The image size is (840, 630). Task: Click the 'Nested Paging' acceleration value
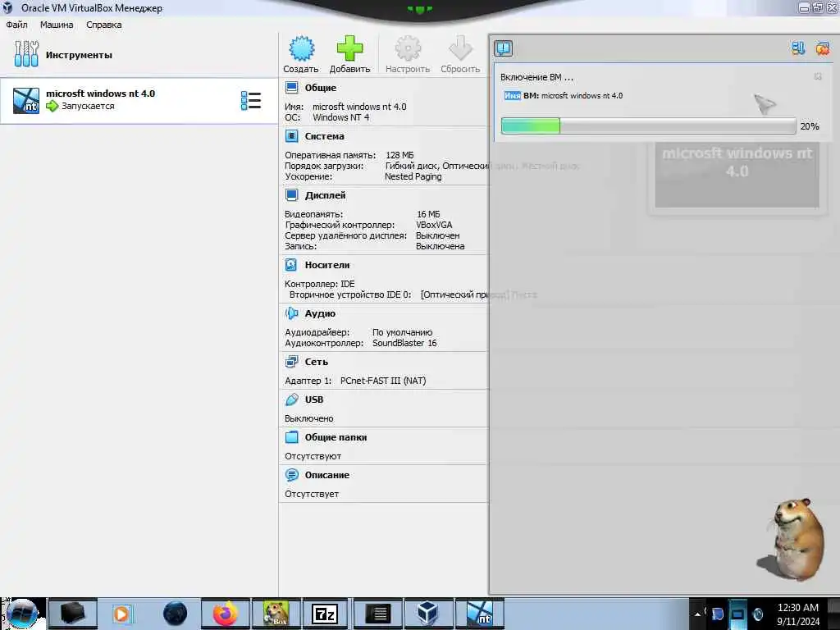click(413, 176)
